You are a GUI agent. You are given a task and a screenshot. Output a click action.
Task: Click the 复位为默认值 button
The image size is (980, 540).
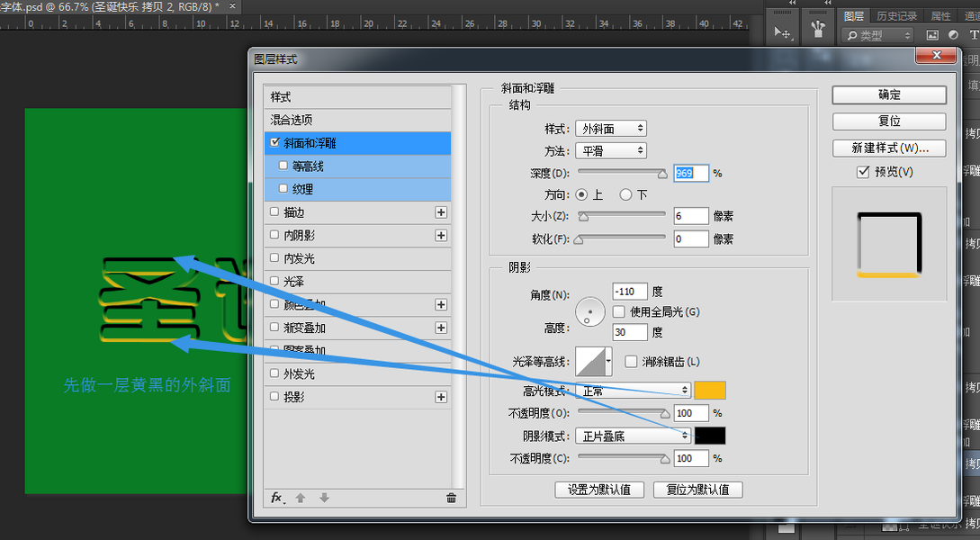[698, 490]
